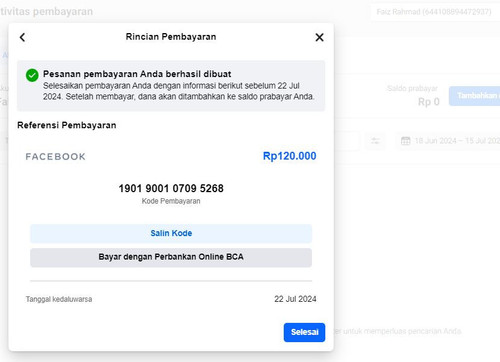
Task: Choose Bayar dengan Perbankan Online BCA
Action: pyautogui.click(x=171, y=257)
